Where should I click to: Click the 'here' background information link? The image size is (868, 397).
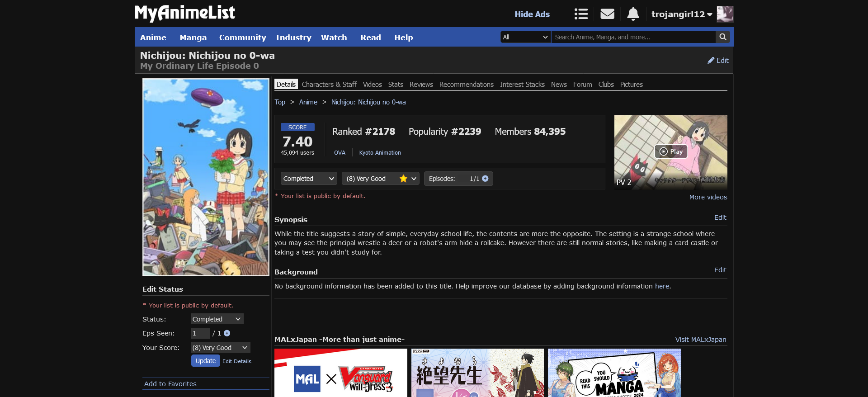click(662, 286)
